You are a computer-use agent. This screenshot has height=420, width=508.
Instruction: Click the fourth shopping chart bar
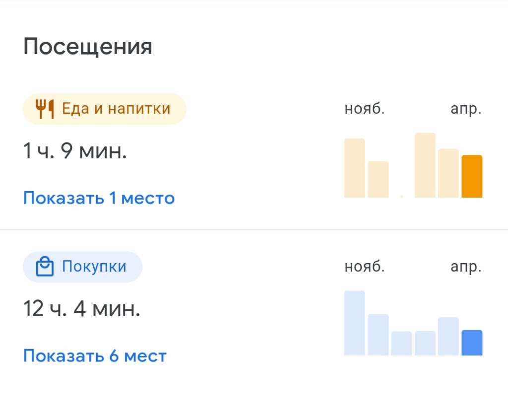pyautogui.click(x=425, y=343)
